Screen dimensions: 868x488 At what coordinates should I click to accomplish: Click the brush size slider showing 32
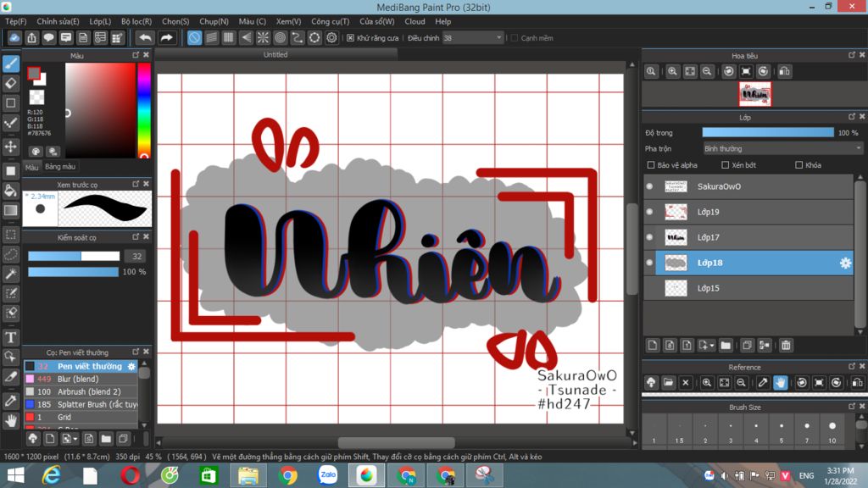tap(74, 256)
